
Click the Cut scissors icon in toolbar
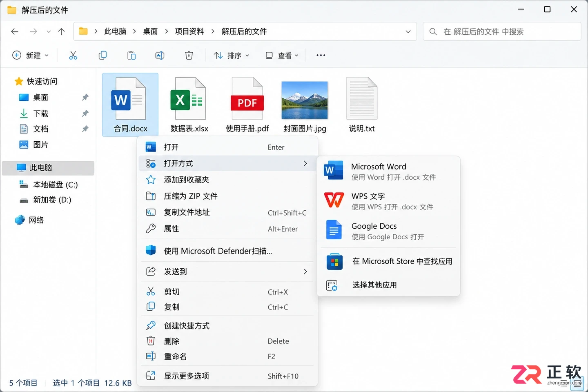pos(73,56)
